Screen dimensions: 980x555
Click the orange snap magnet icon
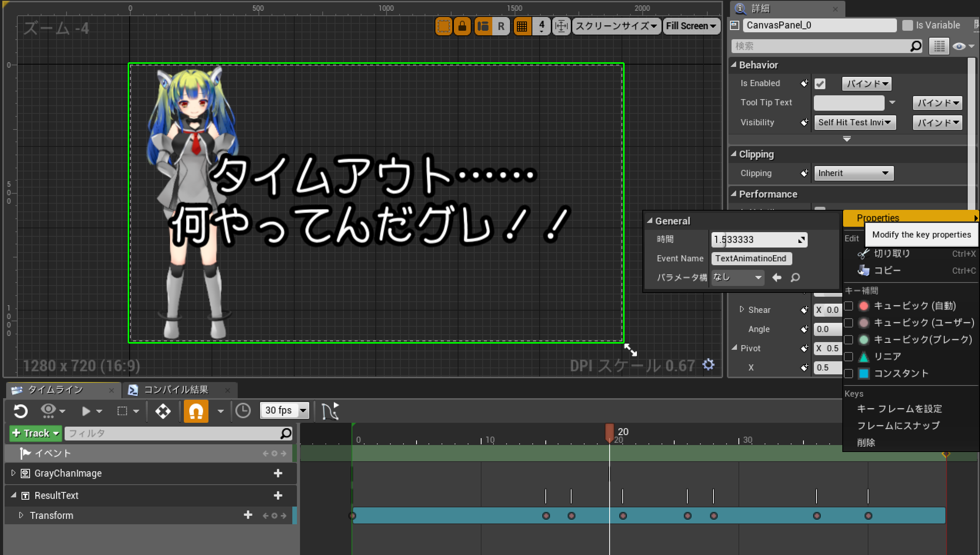(x=196, y=411)
